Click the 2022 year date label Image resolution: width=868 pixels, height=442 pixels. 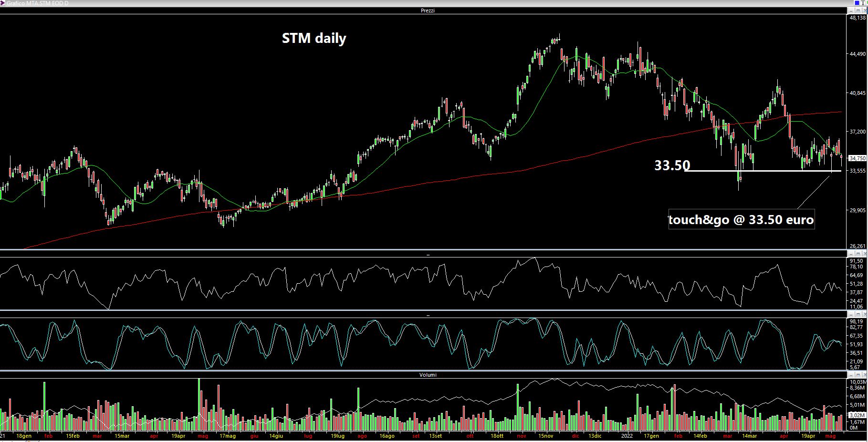click(627, 436)
